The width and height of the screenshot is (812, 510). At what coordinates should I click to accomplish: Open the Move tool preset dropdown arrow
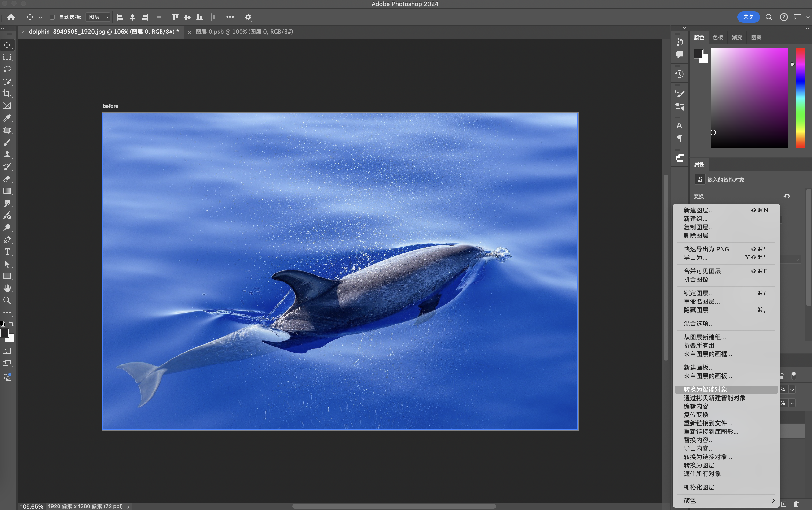pyautogui.click(x=40, y=17)
